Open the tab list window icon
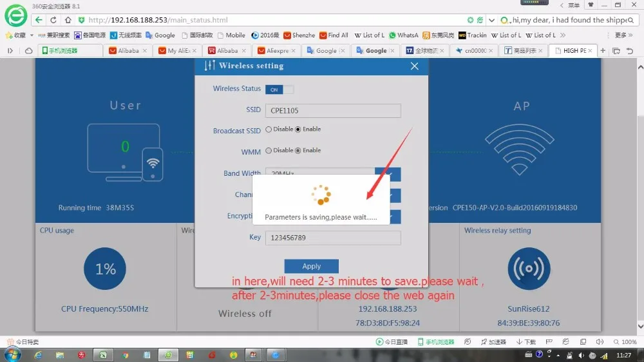Image resolution: width=644 pixels, height=362 pixels. [x=616, y=50]
